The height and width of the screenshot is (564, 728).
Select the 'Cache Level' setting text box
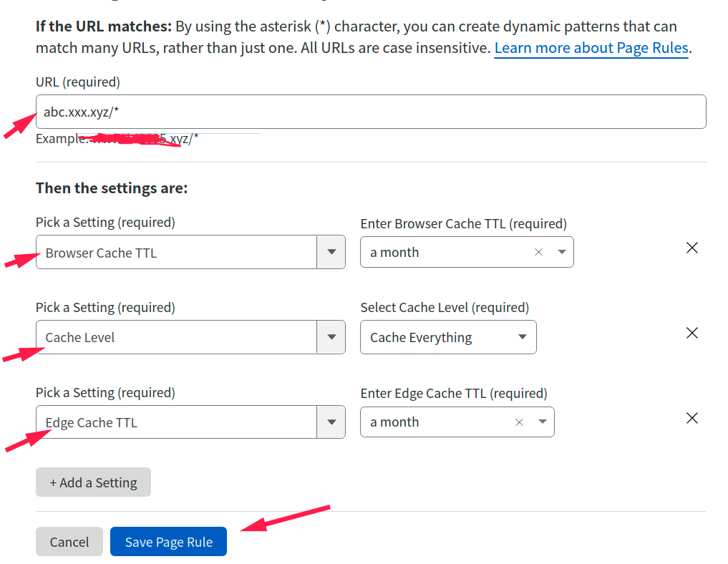coord(175,338)
